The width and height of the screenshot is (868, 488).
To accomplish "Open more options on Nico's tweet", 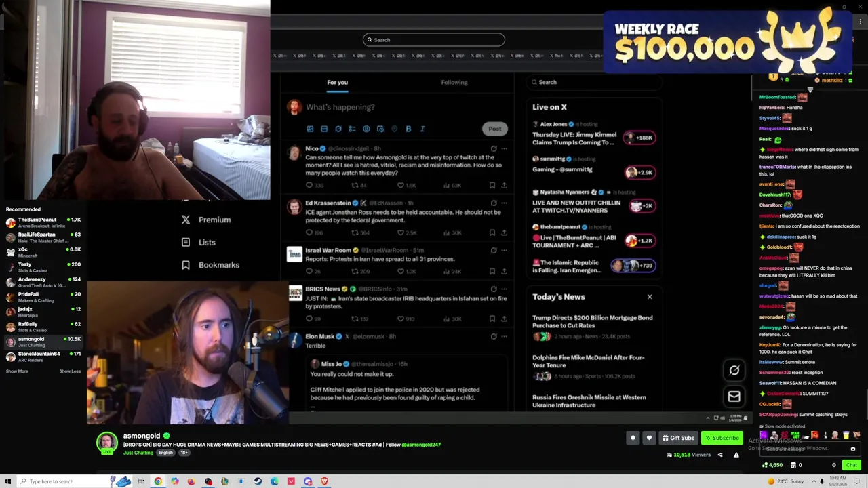I will pyautogui.click(x=504, y=148).
